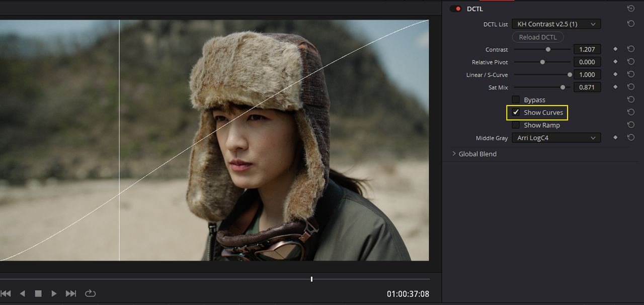Reset the DCTL List selection
644x305 pixels.
click(631, 24)
